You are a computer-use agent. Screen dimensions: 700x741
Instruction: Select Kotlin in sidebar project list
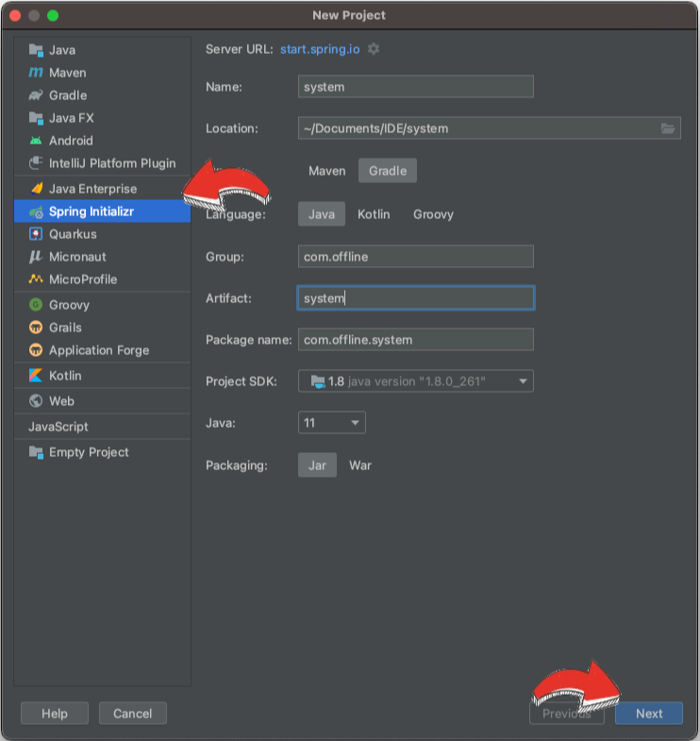point(103,376)
